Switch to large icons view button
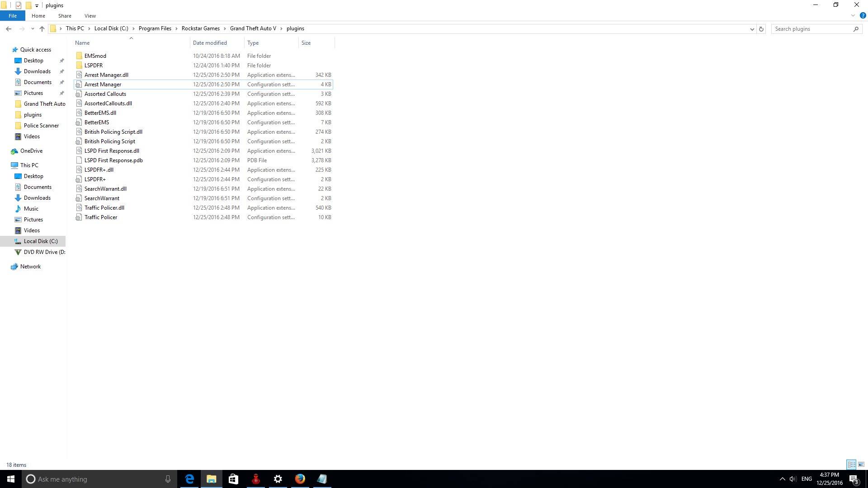 point(861,465)
